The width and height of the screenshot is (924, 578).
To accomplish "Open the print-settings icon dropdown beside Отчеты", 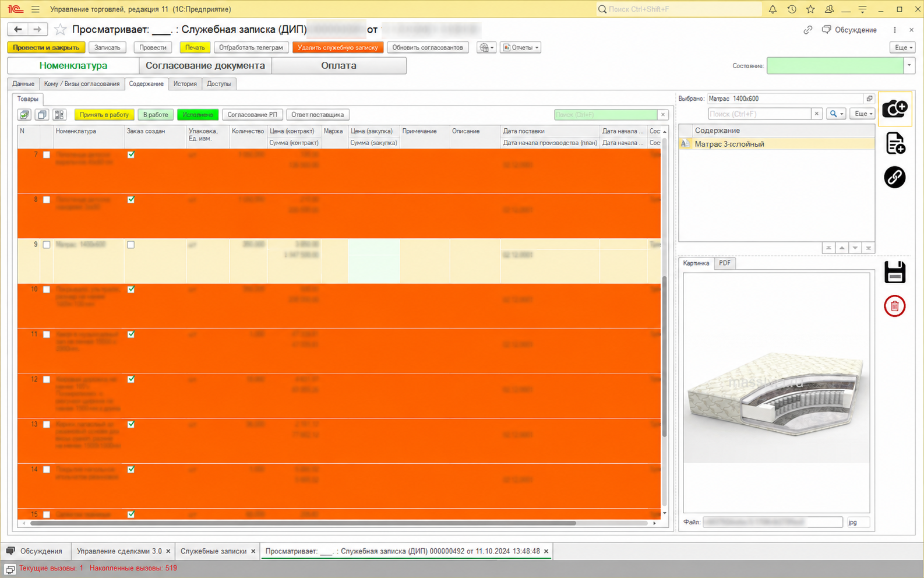I will pyautogui.click(x=486, y=48).
